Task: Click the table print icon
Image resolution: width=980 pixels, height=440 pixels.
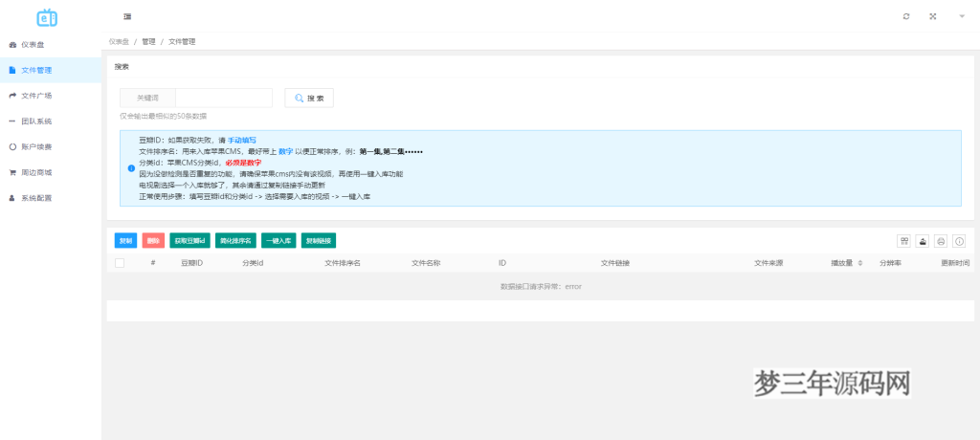Action: click(942, 241)
